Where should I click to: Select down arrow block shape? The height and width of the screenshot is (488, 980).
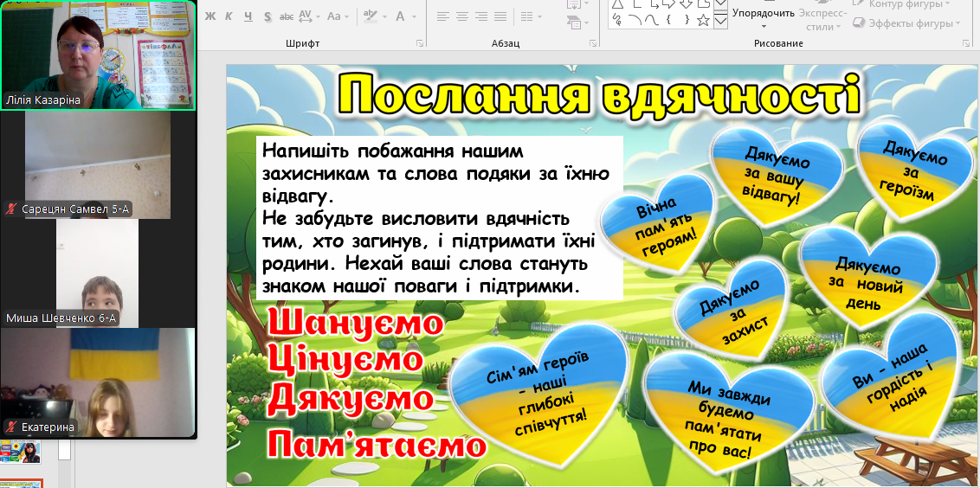click(686, 3)
